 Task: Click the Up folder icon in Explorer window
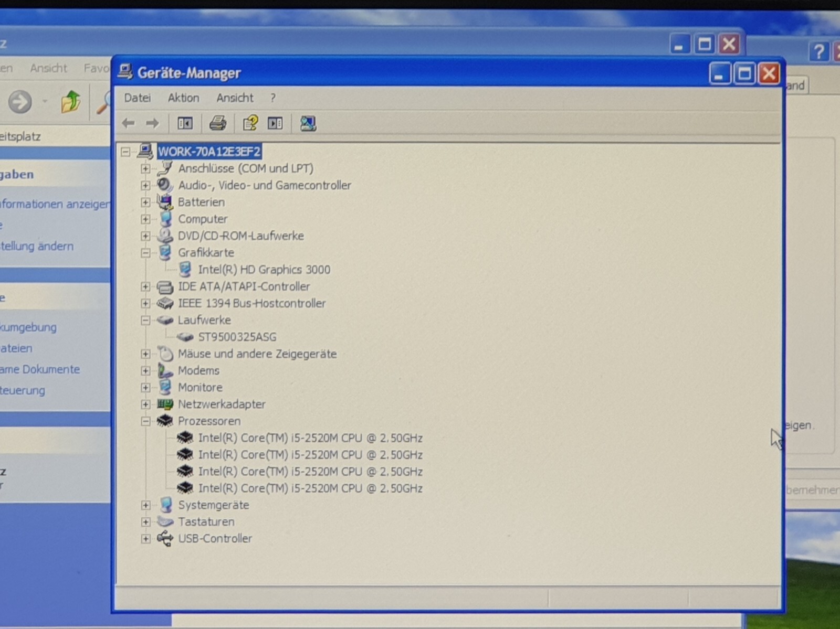coord(70,101)
